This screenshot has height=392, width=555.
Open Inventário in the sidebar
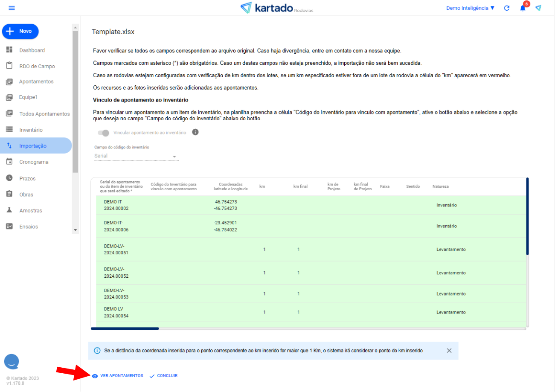31,130
